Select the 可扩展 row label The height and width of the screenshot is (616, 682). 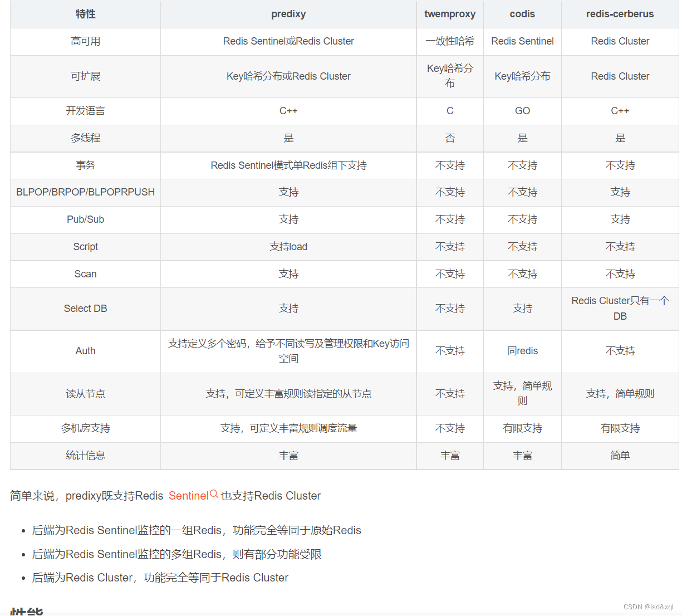85,76
